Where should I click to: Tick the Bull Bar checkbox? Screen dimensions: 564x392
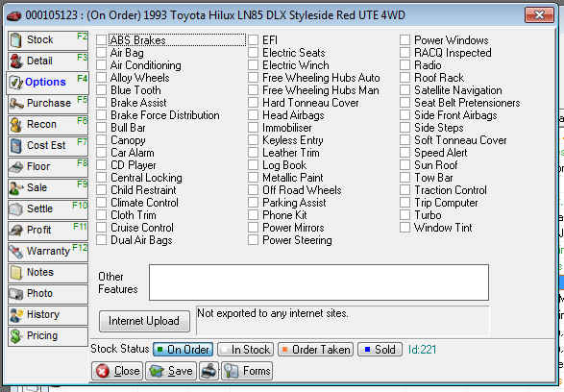(102, 128)
